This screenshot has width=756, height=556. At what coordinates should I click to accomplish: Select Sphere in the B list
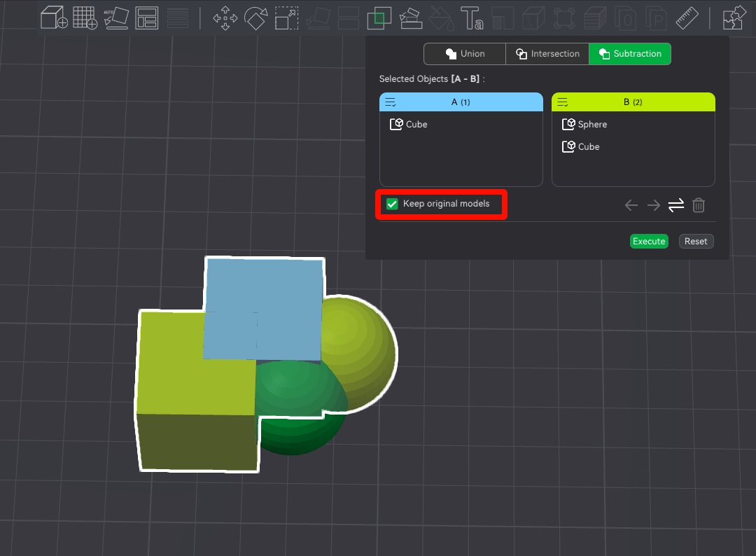point(584,125)
